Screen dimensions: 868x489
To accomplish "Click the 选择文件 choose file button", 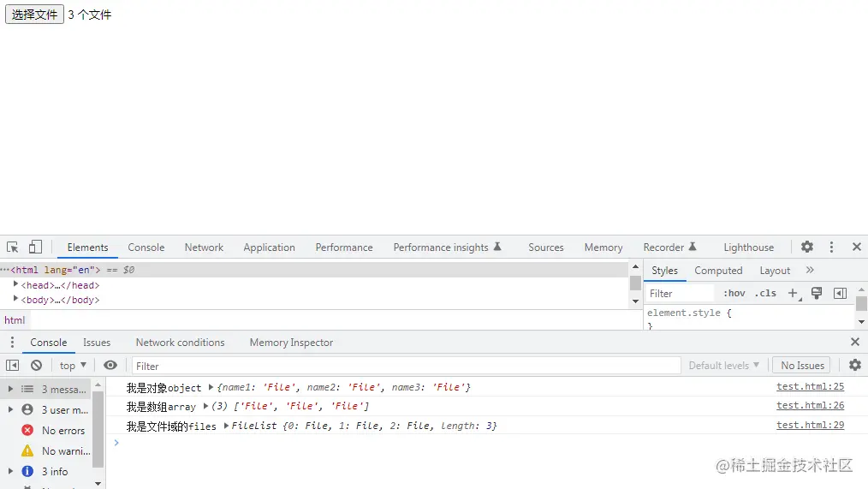I will 34,15.
